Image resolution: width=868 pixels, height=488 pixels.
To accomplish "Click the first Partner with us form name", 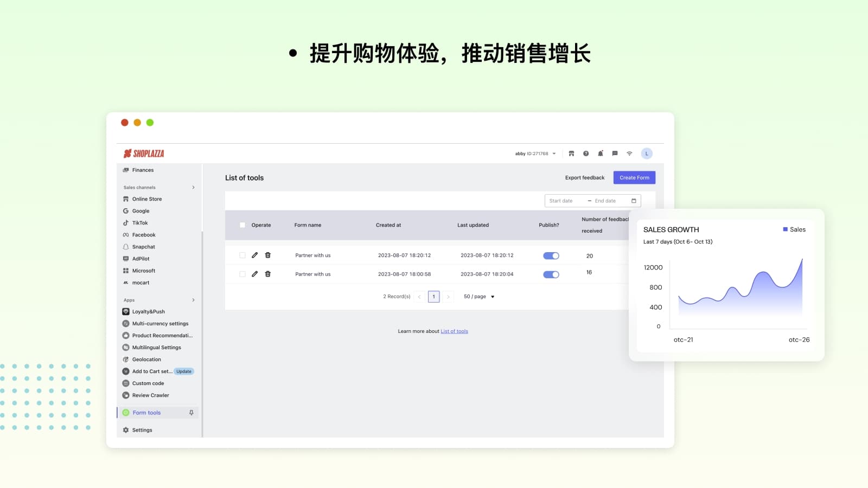I will (313, 255).
